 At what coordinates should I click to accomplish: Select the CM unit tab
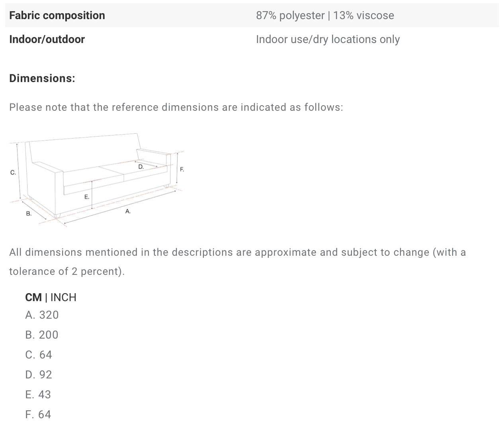[33, 298]
